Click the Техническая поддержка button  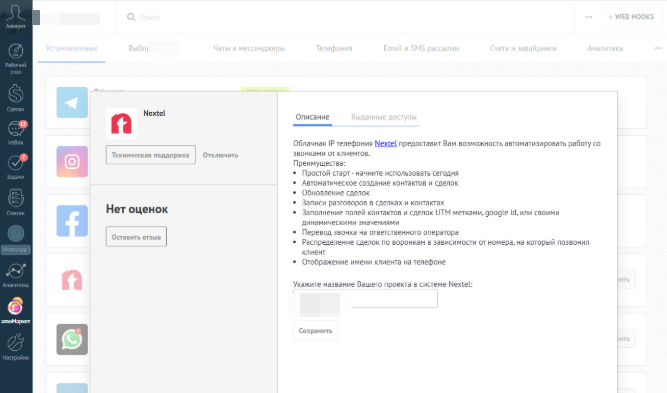coord(151,155)
